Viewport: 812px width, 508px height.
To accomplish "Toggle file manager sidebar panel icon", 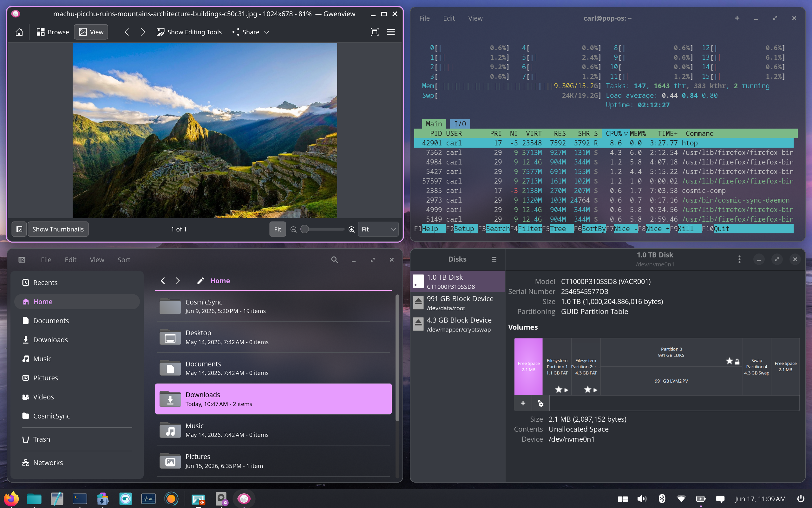I will (22, 260).
